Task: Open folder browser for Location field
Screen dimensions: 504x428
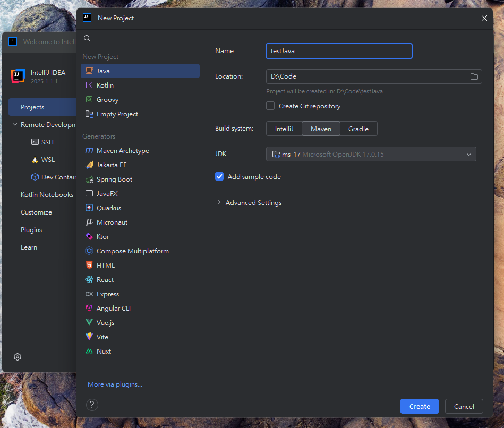Action: tap(474, 76)
